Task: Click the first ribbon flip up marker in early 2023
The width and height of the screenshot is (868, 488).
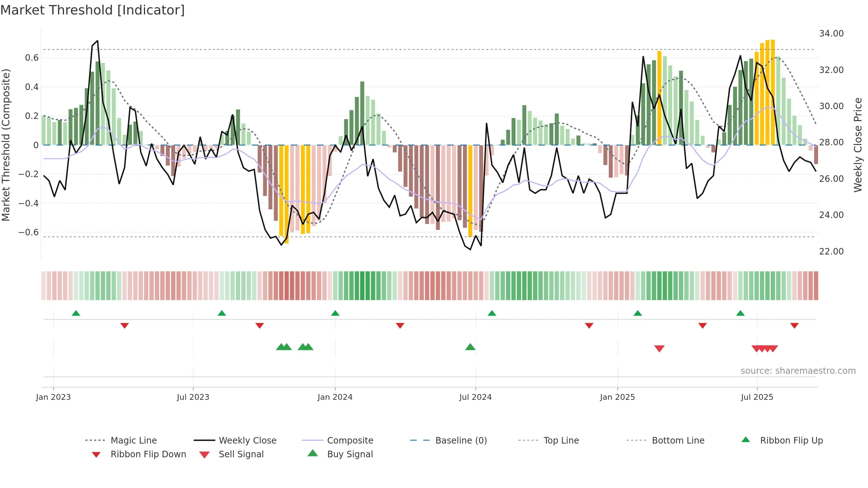Action: pos(76,313)
